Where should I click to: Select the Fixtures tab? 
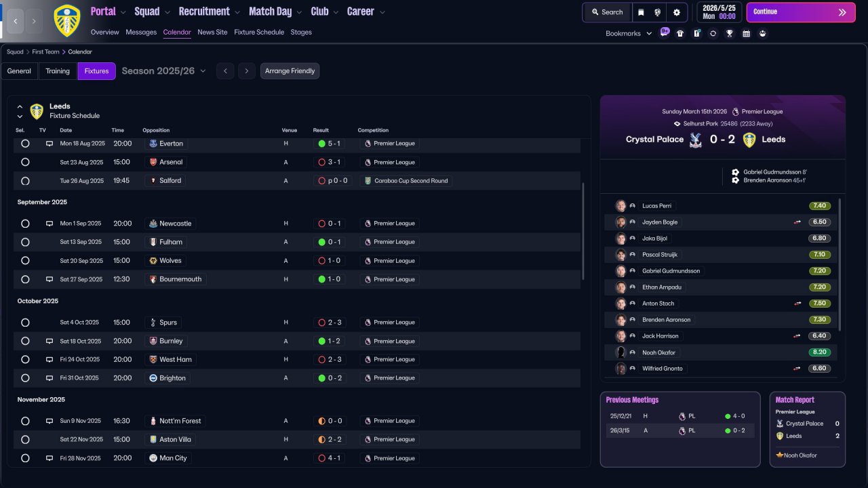coord(96,71)
